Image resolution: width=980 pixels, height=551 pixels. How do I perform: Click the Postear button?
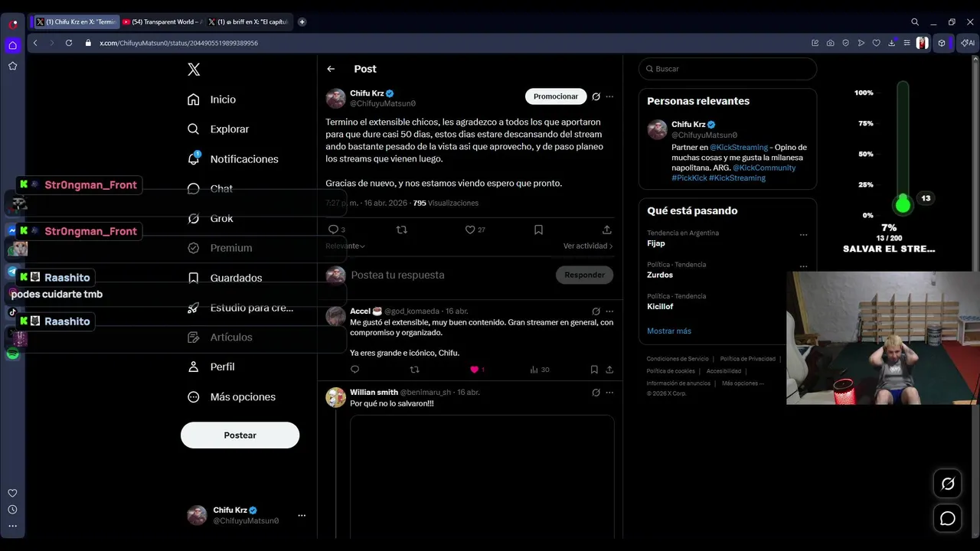(x=240, y=435)
